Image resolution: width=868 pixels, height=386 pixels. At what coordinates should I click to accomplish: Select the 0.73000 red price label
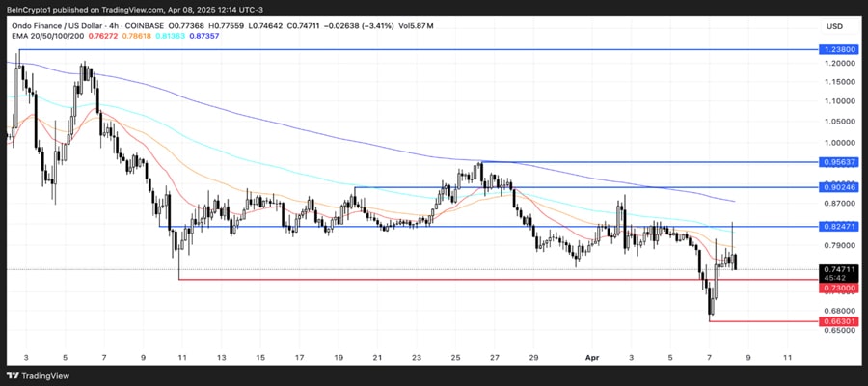[x=840, y=288]
